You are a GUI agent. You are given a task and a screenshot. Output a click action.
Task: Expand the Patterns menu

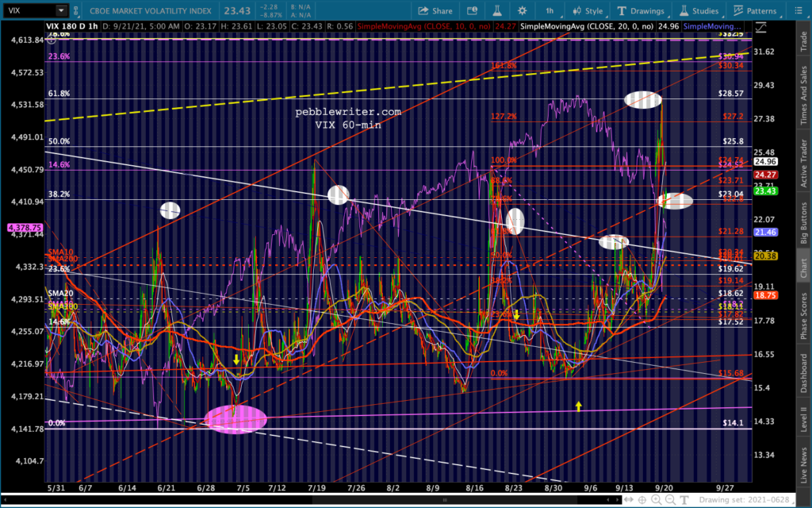coord(756,11)
